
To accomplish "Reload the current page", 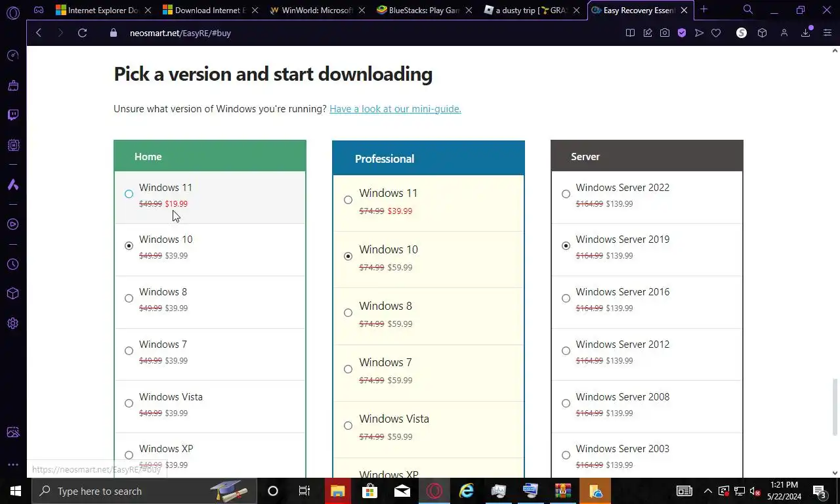I will click(82, 33).
